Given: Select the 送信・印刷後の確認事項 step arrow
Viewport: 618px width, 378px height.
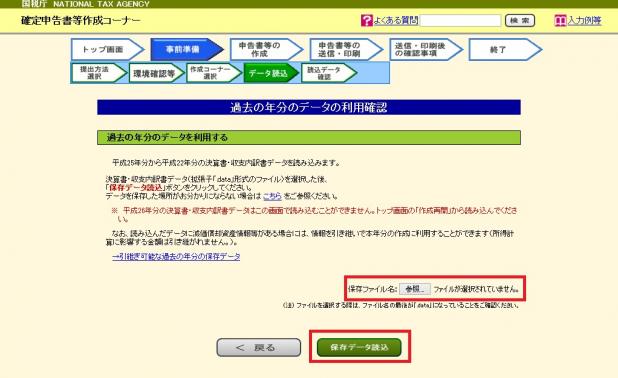Looking at the screenshot, I should click(426, 50).
